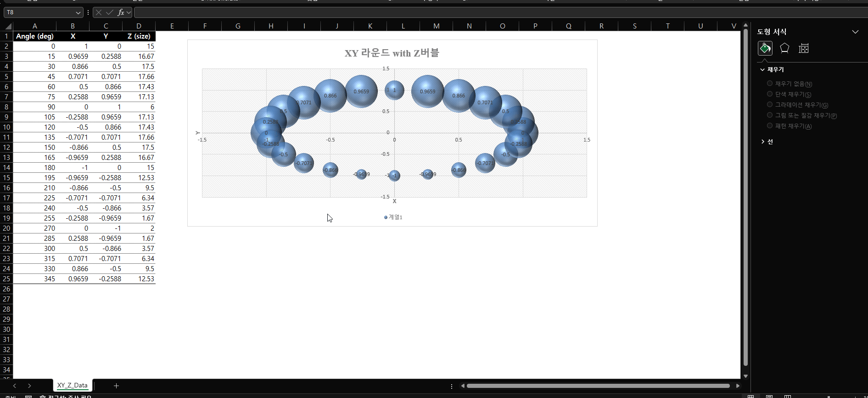Viewport: 868px width, 398px height.
Task: Select the 채우기 없음 radio option
Action: [770, 84]
